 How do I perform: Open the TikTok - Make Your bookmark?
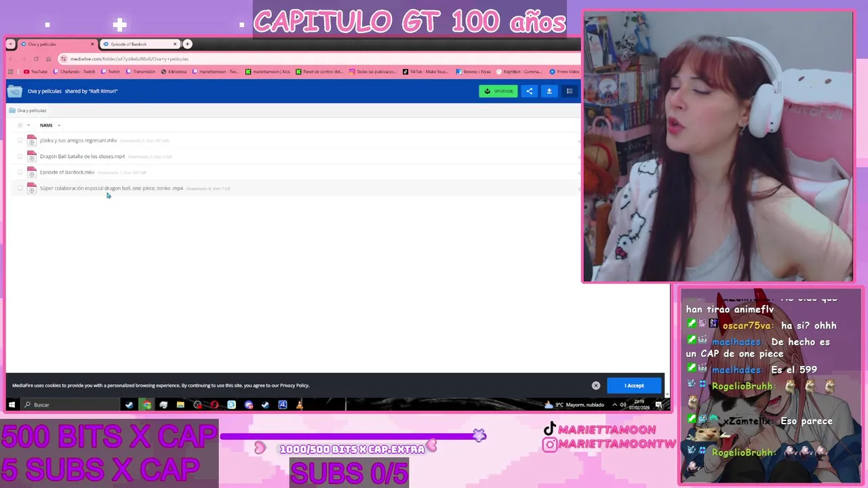coord(425,71)
